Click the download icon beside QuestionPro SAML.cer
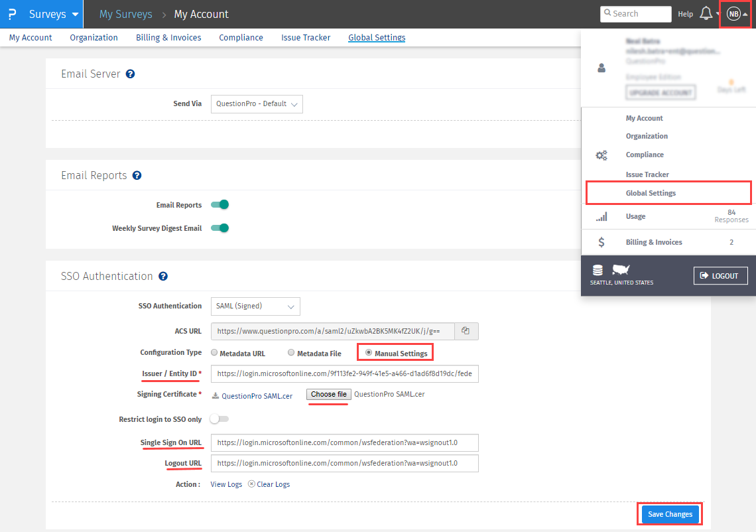Image resolution: width=756 pixels, height=532 pixels. [x=216, y=396]
